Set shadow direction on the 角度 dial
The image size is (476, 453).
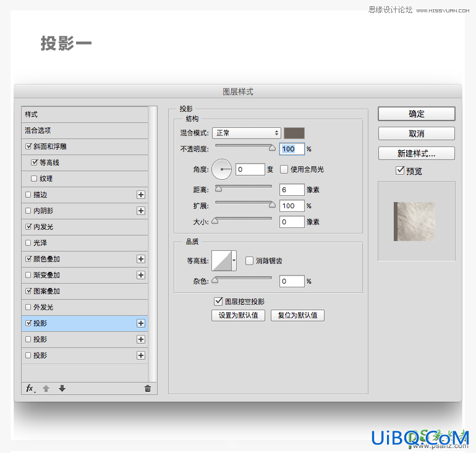coord(221,169)
